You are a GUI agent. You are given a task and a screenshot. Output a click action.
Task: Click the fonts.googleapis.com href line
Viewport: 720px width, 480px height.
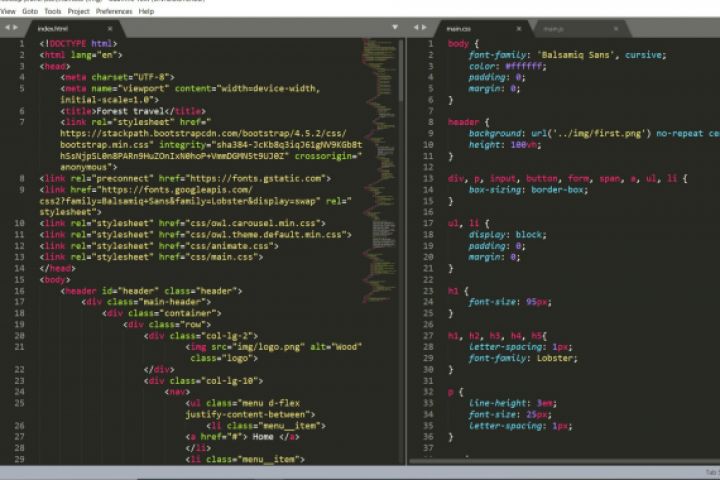click(146, 190)
